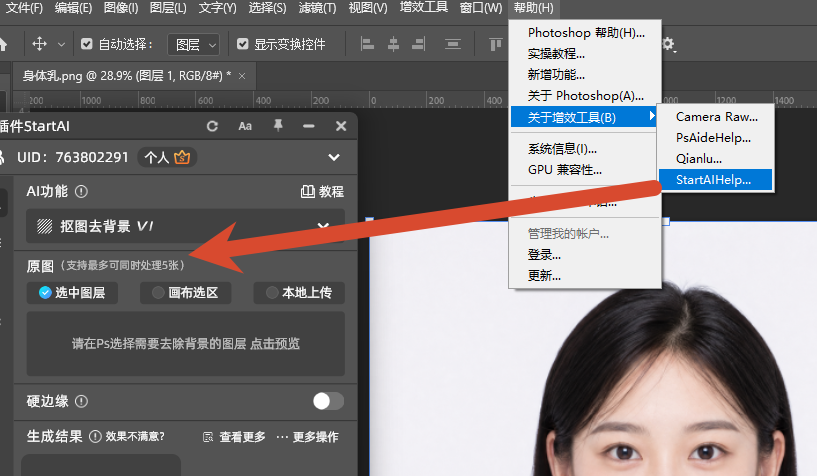
Task: Select the 本地上传 radio option
Action: click(299, 293)
